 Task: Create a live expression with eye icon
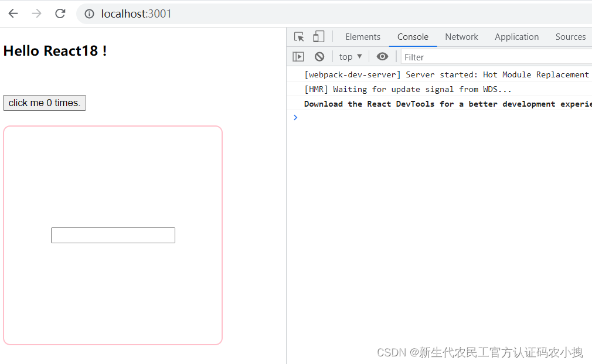[382, 57]
